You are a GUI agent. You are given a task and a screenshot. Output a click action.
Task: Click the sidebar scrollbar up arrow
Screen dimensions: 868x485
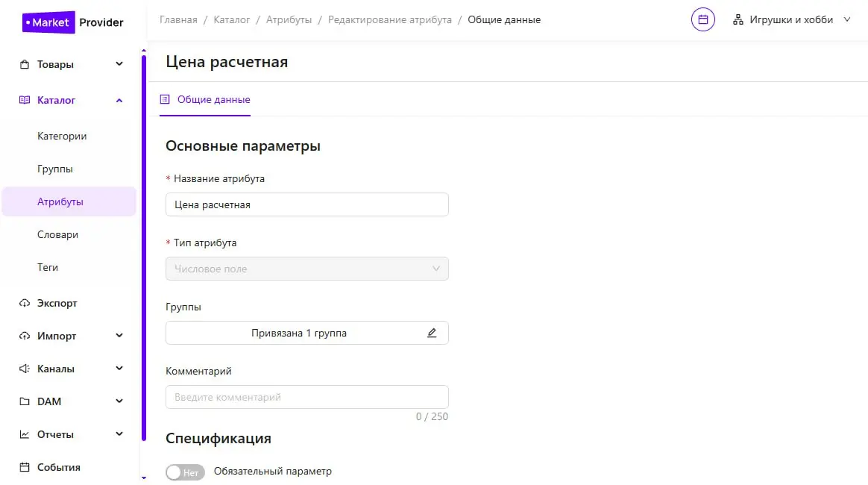[144, 51]
